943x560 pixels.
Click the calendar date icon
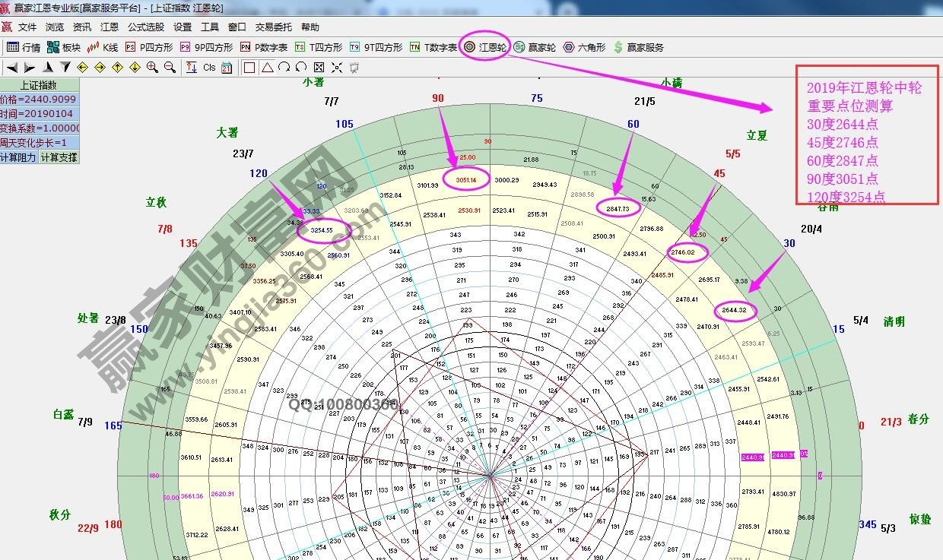click(227, 68)
